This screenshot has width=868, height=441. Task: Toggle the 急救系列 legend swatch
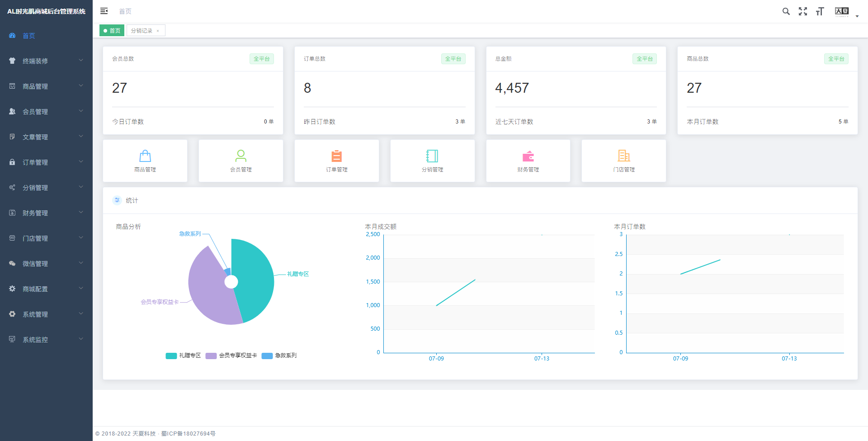click(267, 356)
